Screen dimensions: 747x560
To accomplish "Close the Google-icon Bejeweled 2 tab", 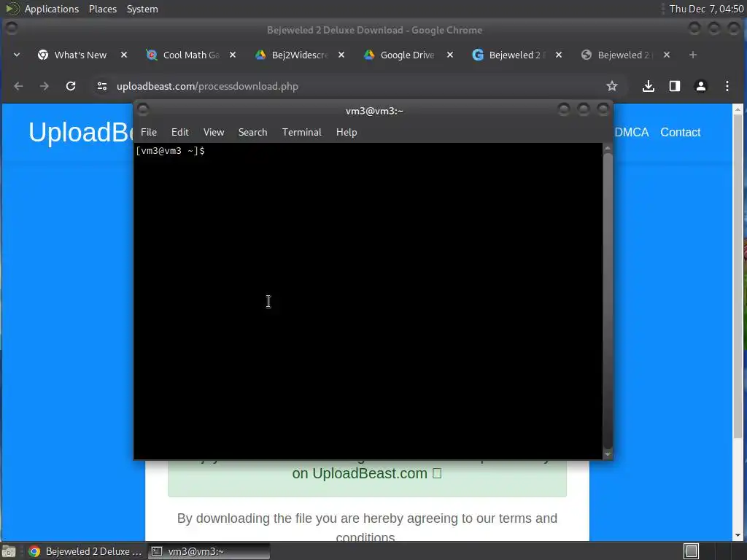I will [559, 55].
